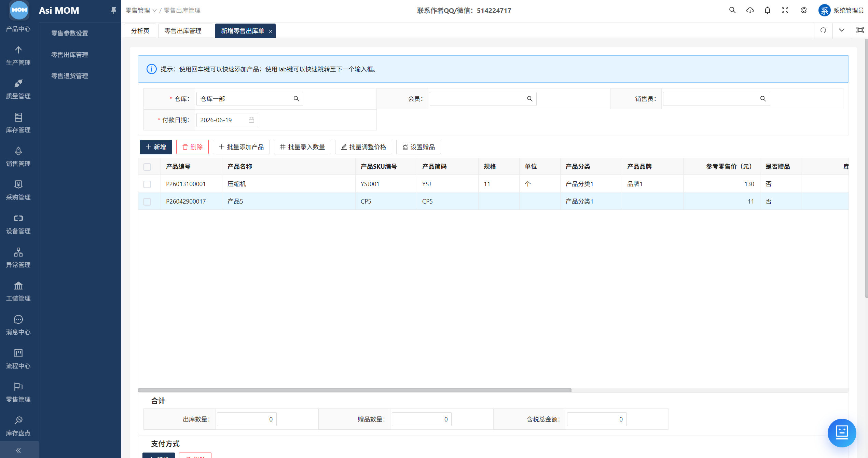Maximize content area icon at tab bar right

coord(860,30)
